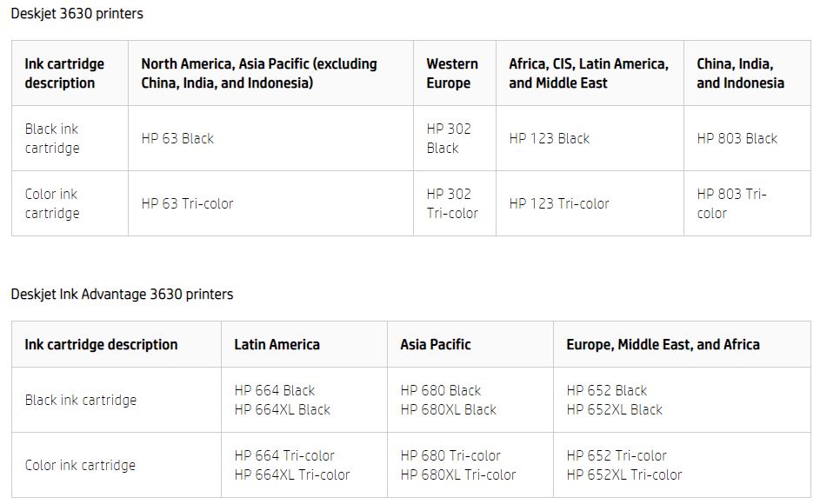
Task: Select the "HP 302 Tri-color" cell
Action: coord(452,203)
